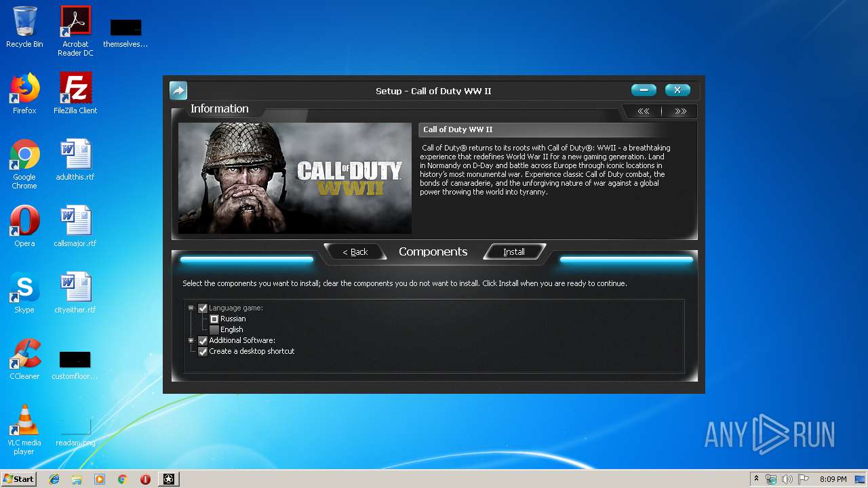Click the Components heading label
This screenshot has width=868, height=488.
[433, 251]
